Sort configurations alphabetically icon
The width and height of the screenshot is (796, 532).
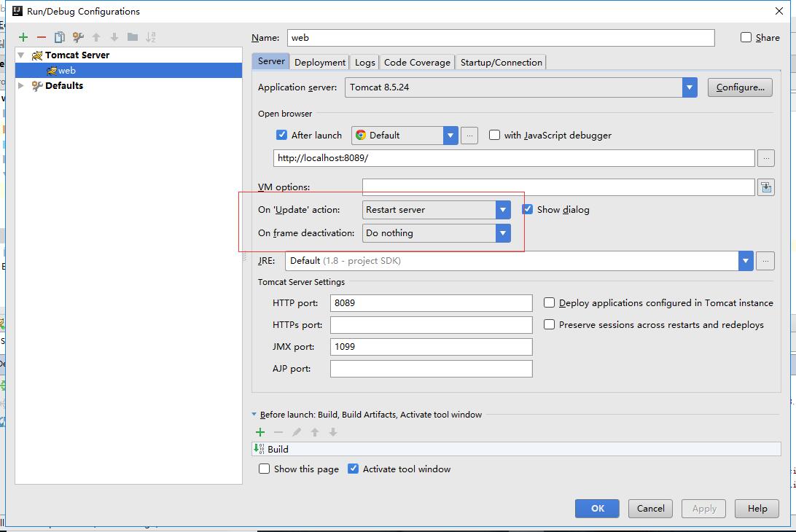(151, 37)
